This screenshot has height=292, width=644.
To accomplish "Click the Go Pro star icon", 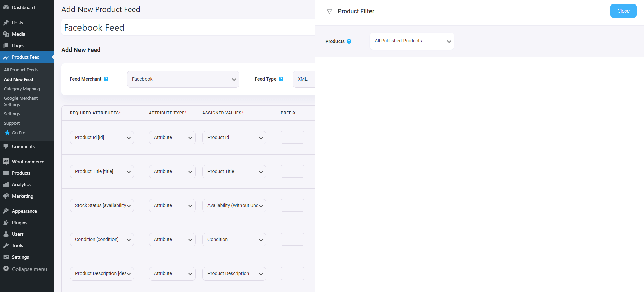I will point(7,133).
